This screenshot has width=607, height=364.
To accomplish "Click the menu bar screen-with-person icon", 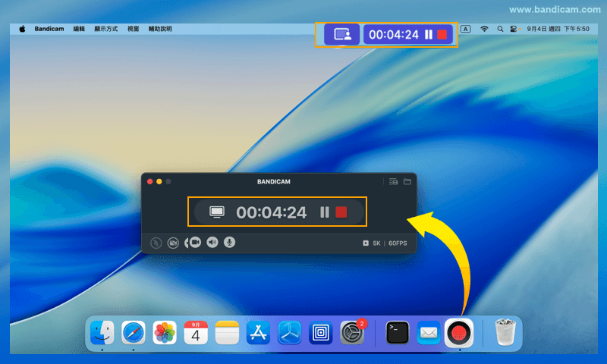I will coord(342,34).
